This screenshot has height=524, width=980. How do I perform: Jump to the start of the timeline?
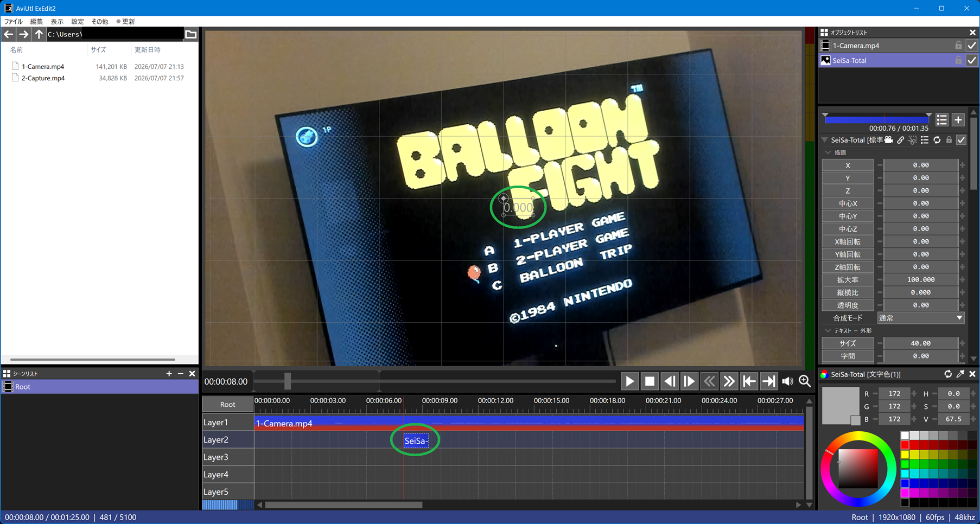(x=749, y=381)
